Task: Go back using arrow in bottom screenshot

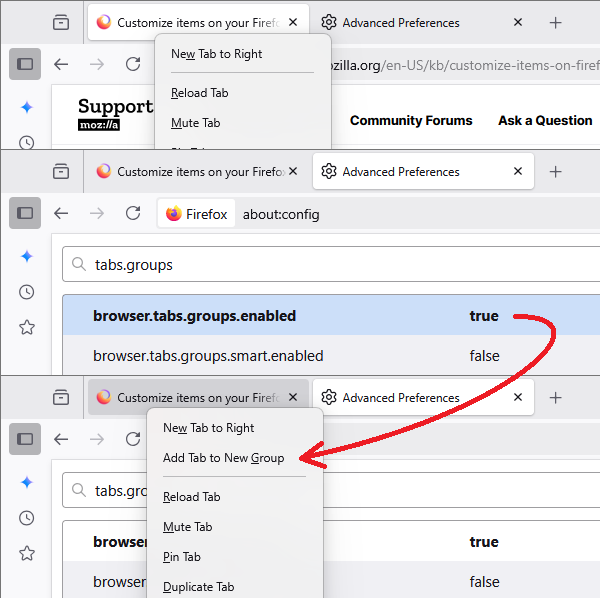Action: pyautogui.click(x=61, y=439)
